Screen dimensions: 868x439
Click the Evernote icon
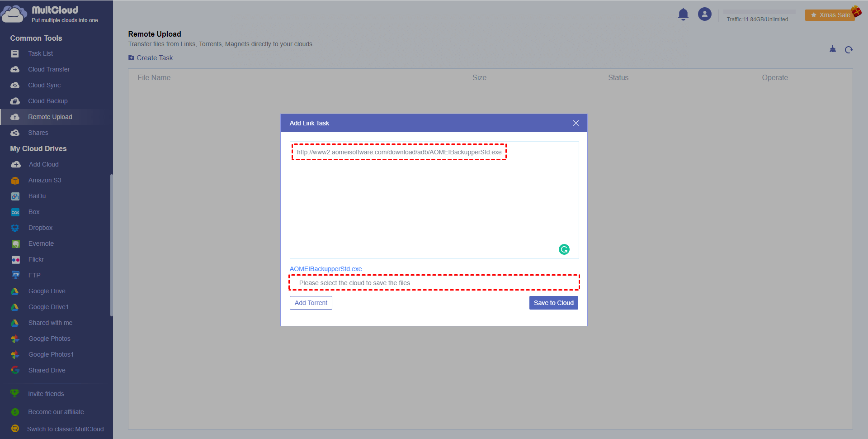pos(15,244)
